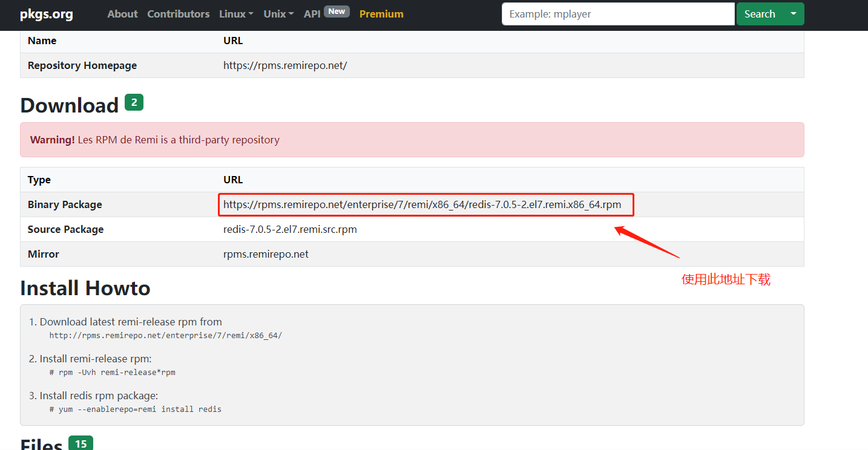Screen dimensions: 868x450
Task: Open the About page
Action: click(x=122, y=14)
